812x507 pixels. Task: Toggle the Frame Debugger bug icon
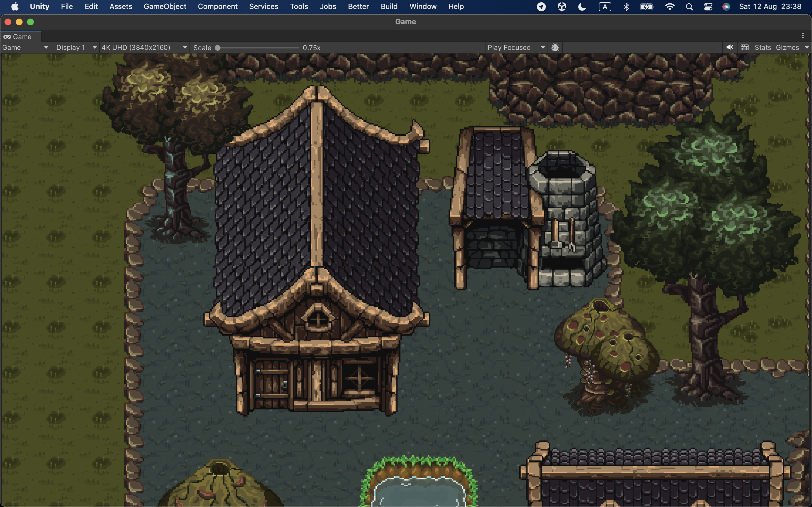coord(555,47)
